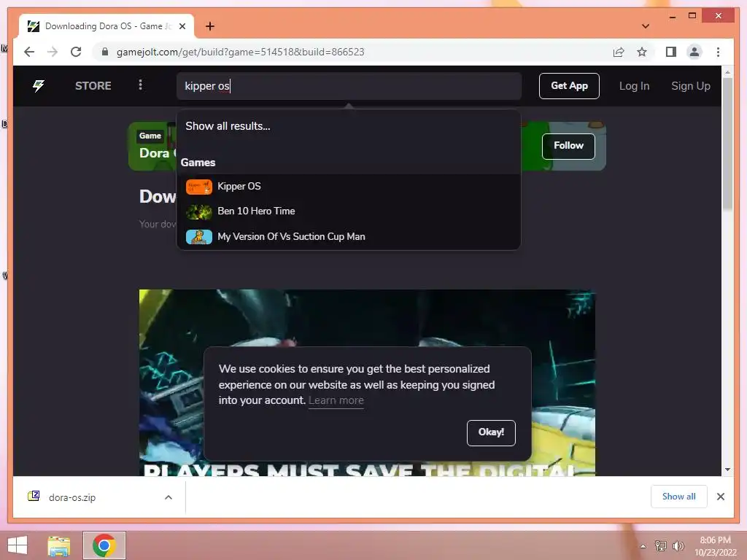Image resolution: width=747 pixels, height=560 pixels.
Task: Open Chrome's three-dot settings menu
Action: tap(718, 52)
